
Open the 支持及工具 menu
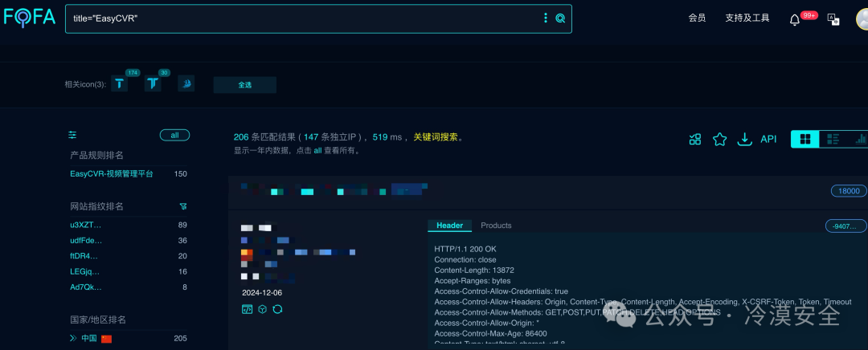point(747,18)
